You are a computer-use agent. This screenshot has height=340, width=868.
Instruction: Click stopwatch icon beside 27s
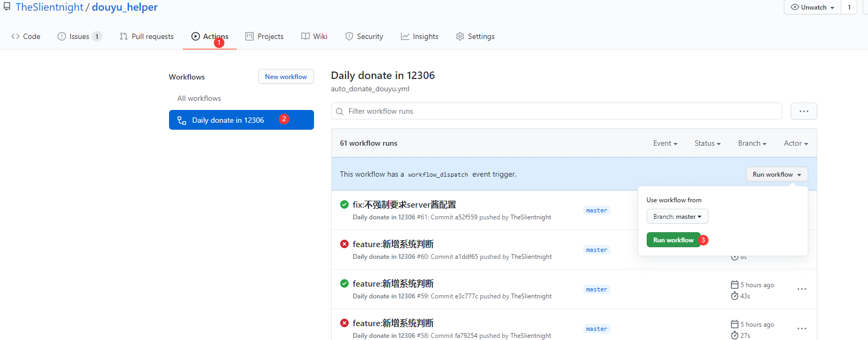tap(735, 335)
